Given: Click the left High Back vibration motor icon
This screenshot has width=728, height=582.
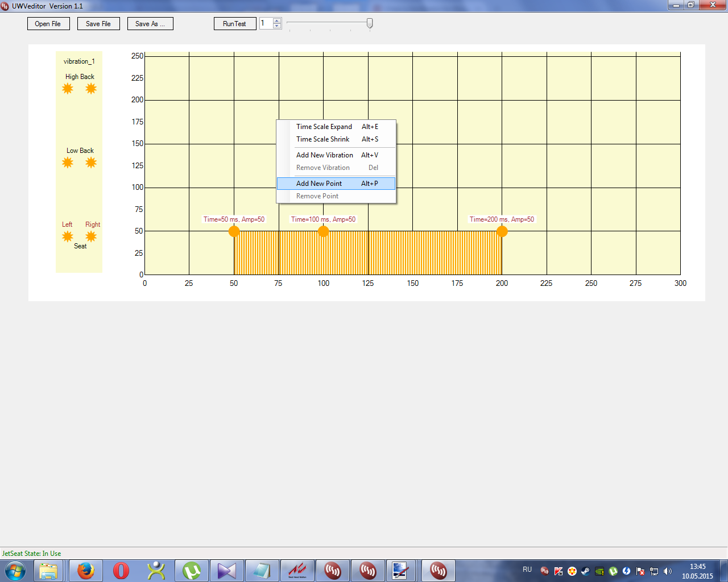Looking at the screenshot, I should 68,89.
